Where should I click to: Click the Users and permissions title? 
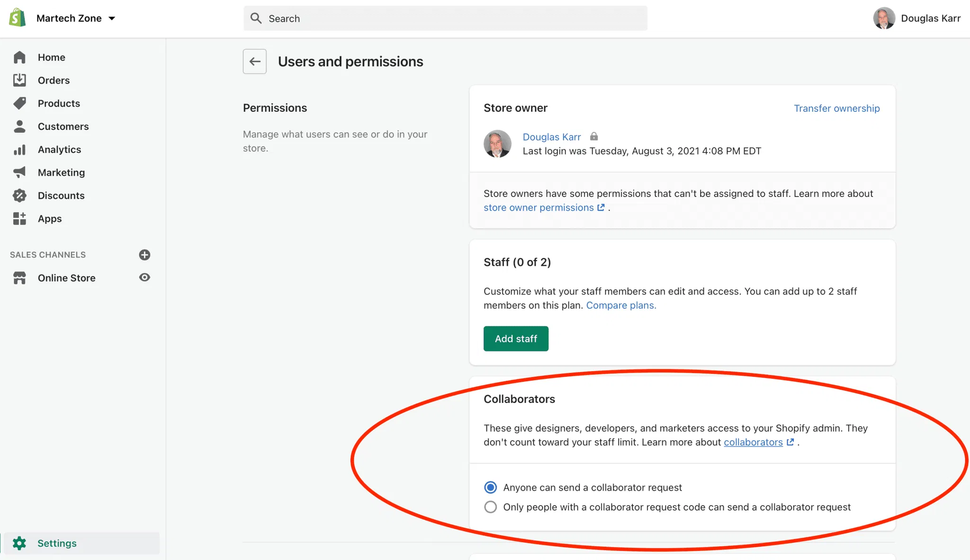point(350,62)
